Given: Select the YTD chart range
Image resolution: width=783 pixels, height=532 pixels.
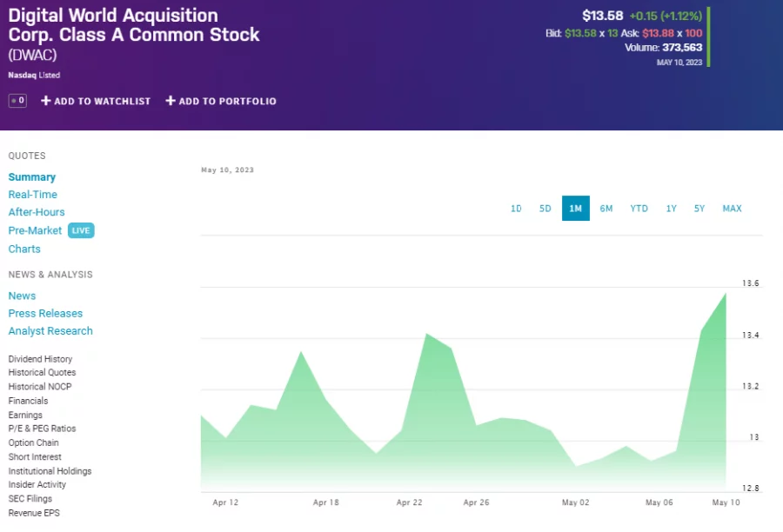Looking at the screenshot, I should pos(639,209).
